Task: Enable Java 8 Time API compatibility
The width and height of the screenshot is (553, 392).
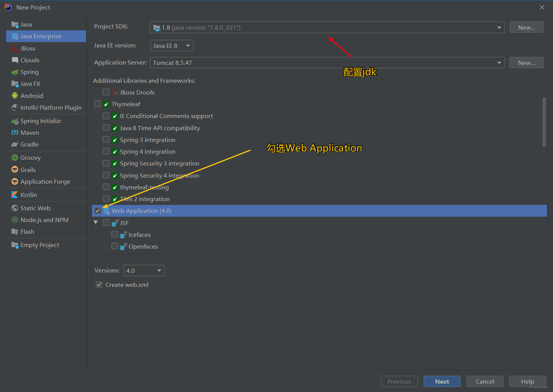Action: pos(106,128)
